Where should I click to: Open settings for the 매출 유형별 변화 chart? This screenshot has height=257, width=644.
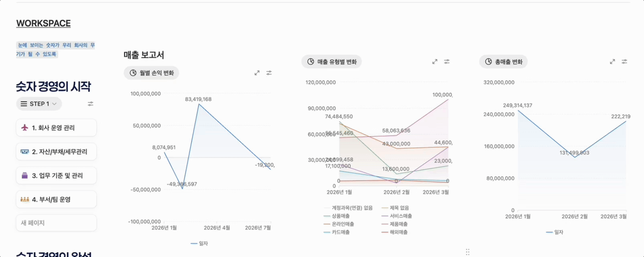click(x=447, y=61)
